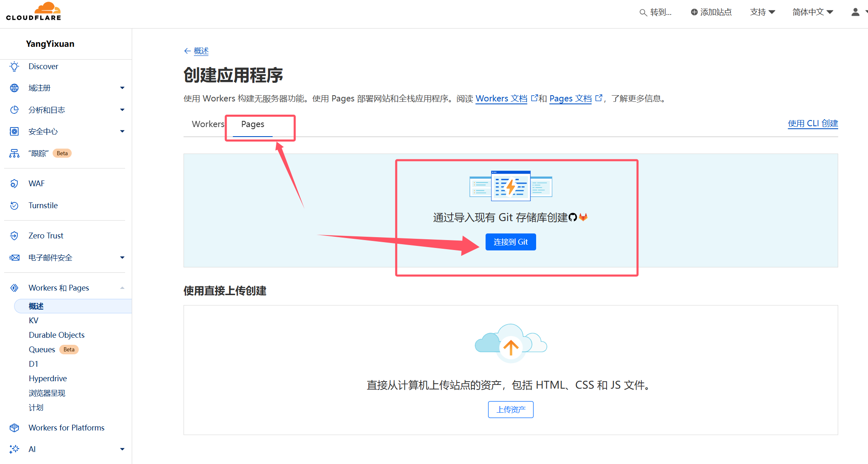This screenshot has width=868, height=464.
Task: Click 添加站点 in the top bar
Action: tap(711, 12)
